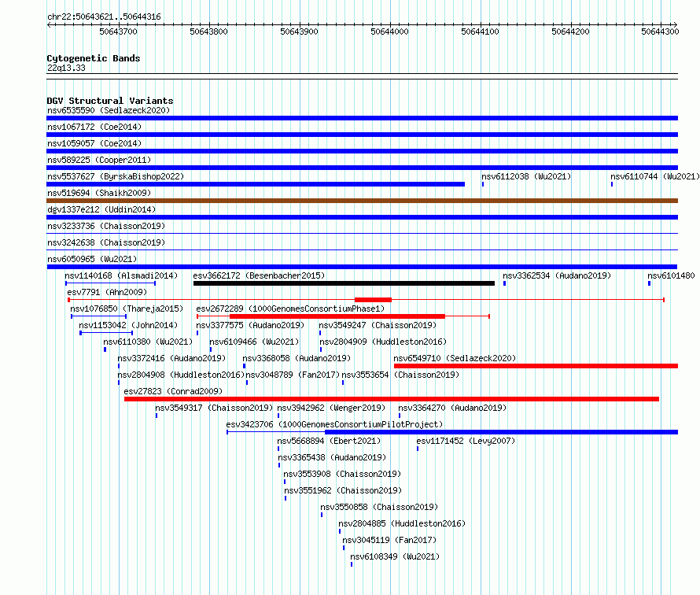This screenshot has width=700, height=595.
Task: Click the chr22:50643621..50644316 region label
Action: coord(104,17)
